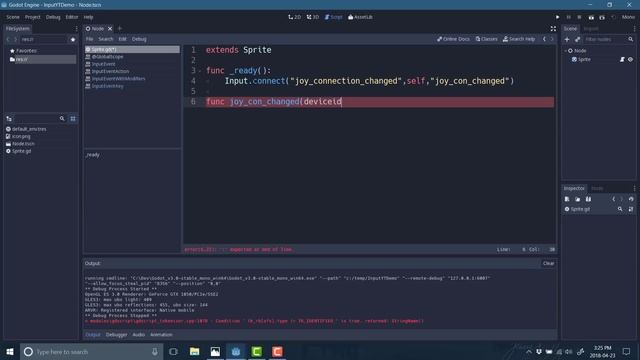Click the Filter nodes search field

605,39
